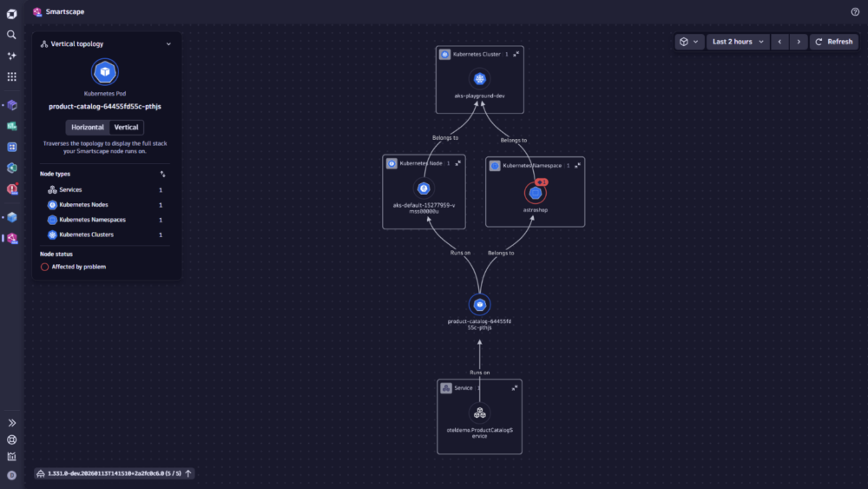This screenshot has height=489, width=868.
Task: Expand the sidebar with double chevron
Action: click(x=11, y=423)
